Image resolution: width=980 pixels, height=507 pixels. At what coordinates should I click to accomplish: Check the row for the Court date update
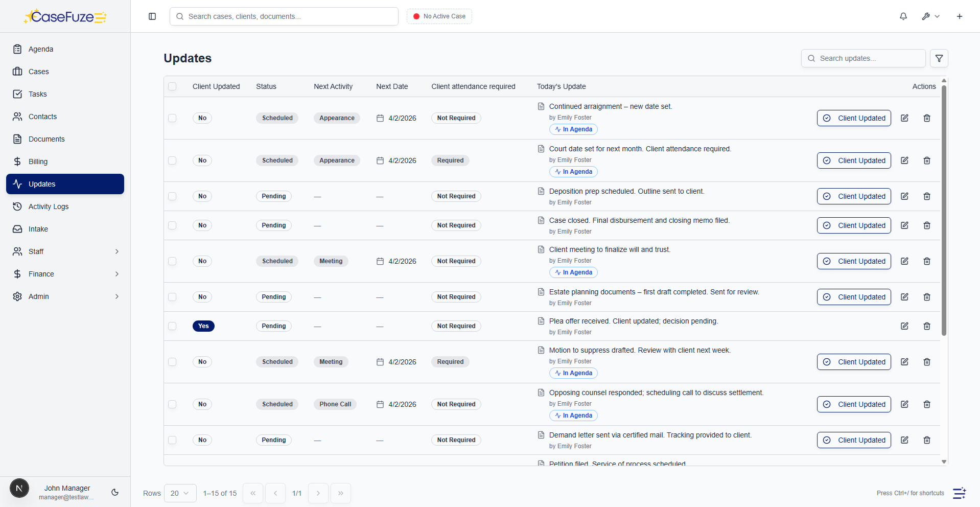[x=172, y=160]
